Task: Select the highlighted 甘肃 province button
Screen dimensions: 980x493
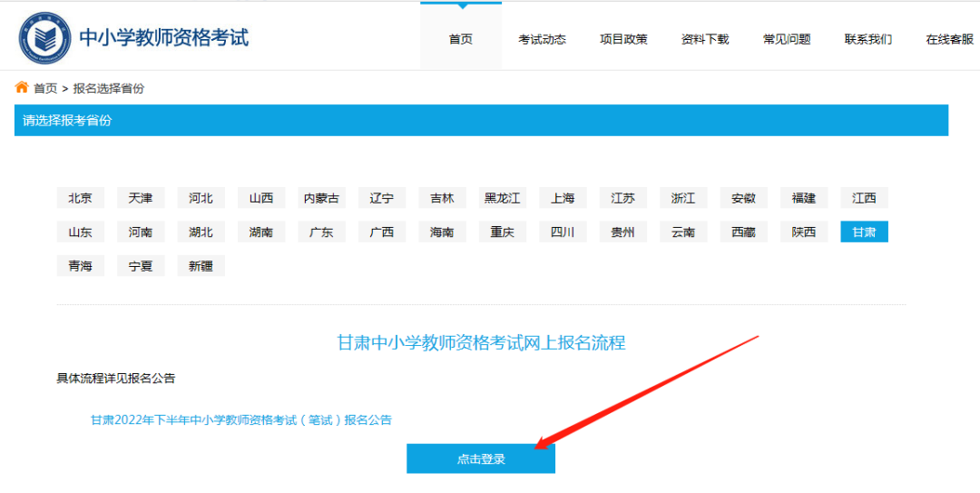Action: click(x=864, y=232)
